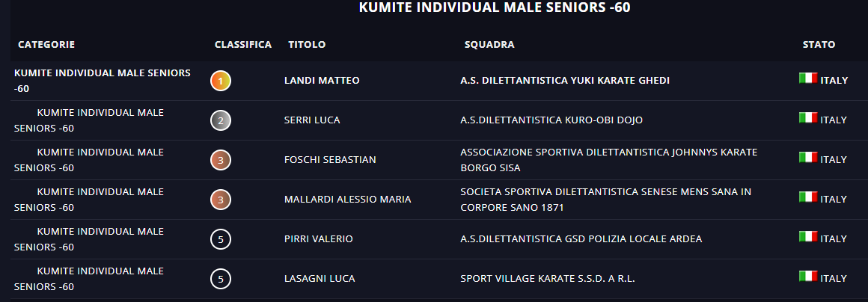Click the Italy flag in Landi Matteo row
This screenshot has height=302, width=868.
coord(807,78)
